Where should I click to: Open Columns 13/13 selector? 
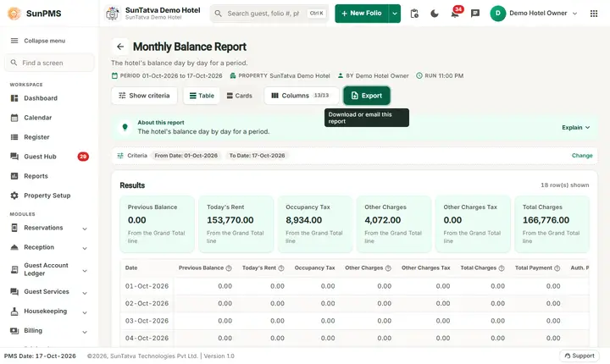point(301,96)
